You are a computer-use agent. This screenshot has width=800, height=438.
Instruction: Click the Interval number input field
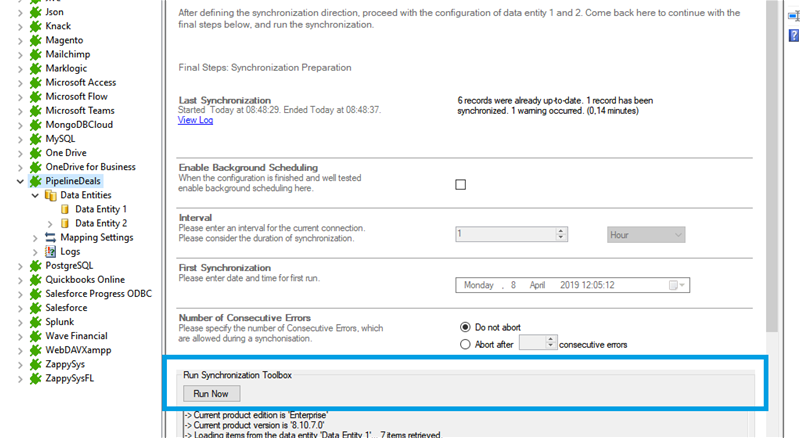point(505,234)
